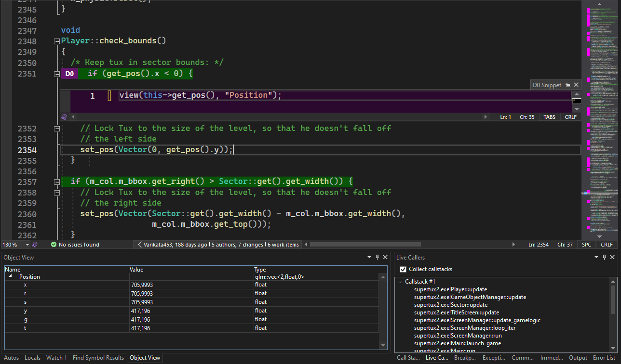The image size is (621, 364).
Task: Open the Copilot icon in the bottom status bar
Action: (34, 244)
